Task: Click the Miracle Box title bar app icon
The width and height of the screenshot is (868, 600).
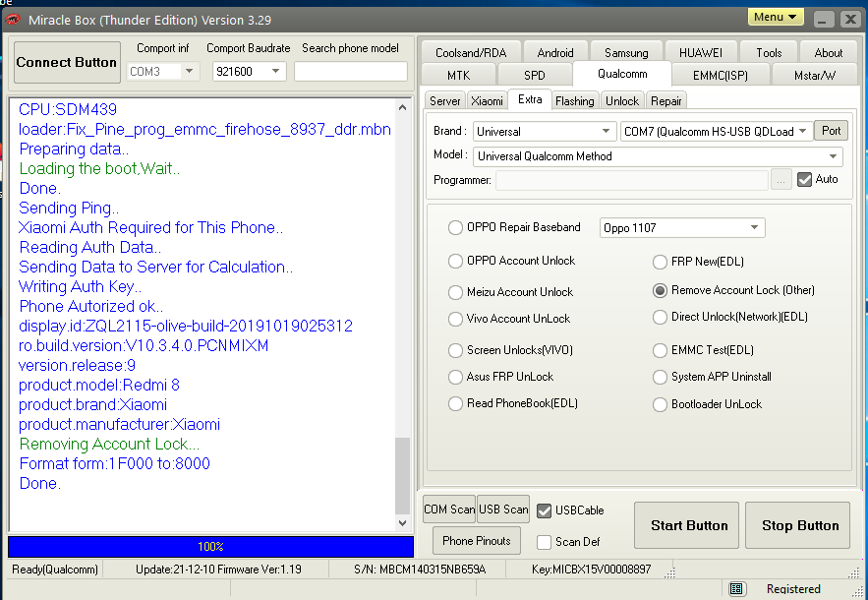Action: coord(12,20)
